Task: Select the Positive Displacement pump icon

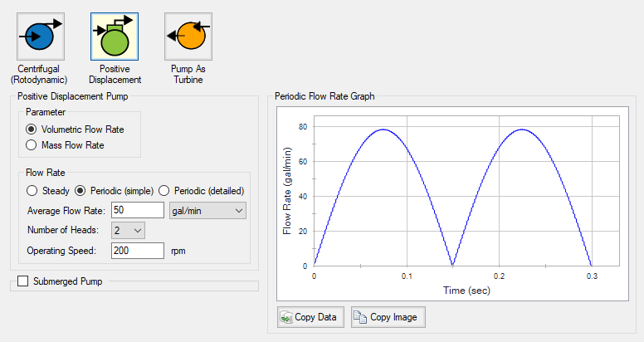Action: click(115, 36)
